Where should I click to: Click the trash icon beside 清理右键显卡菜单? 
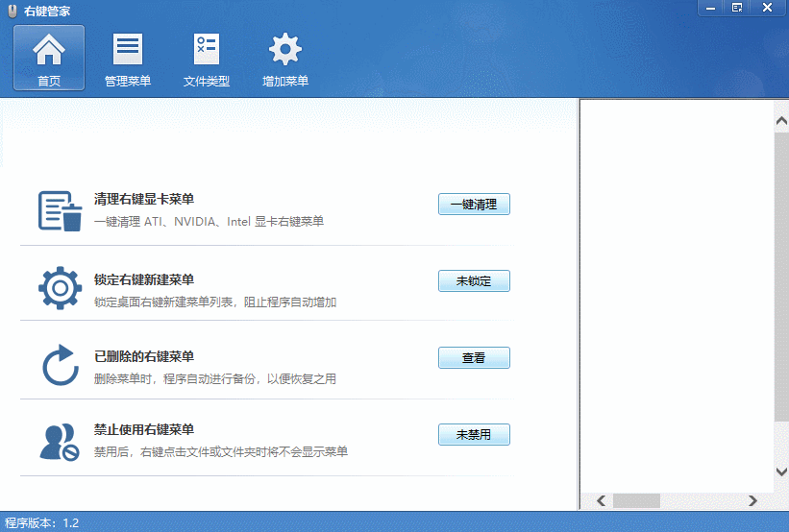60,210
